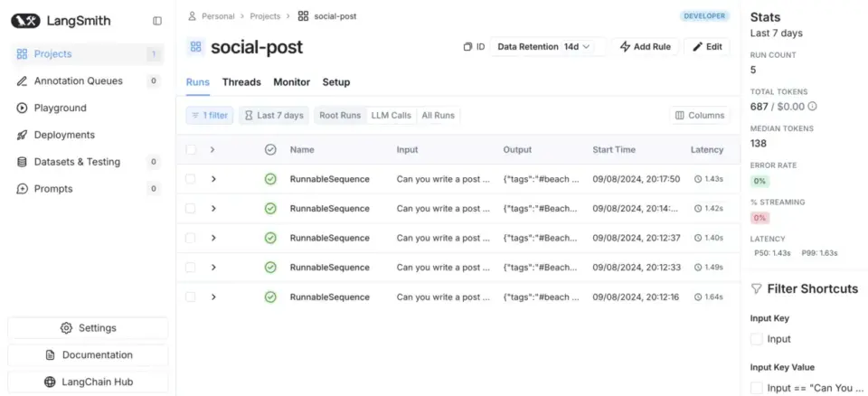Image resolution: width=868 pixels, height=396 pixels.
Task: Click the Add Rule button
Action: 646,47
